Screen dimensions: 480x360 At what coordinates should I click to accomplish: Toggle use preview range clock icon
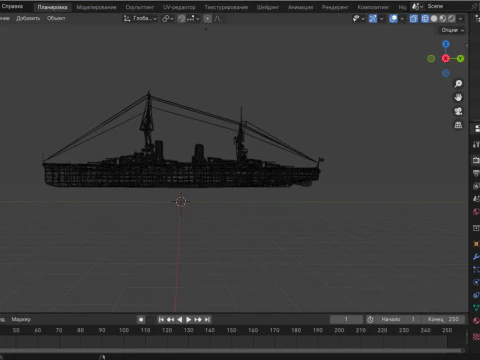(x=370, y=320)
